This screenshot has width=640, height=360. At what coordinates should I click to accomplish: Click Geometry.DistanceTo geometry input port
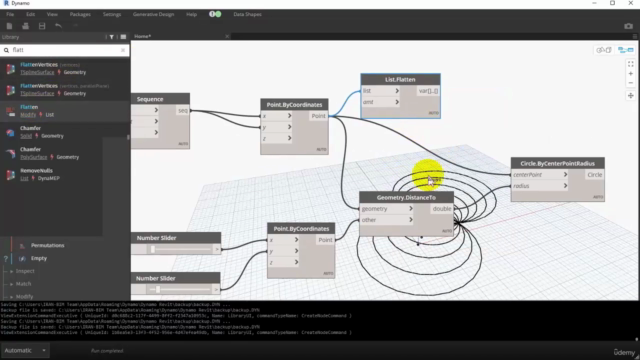[387, 209]
